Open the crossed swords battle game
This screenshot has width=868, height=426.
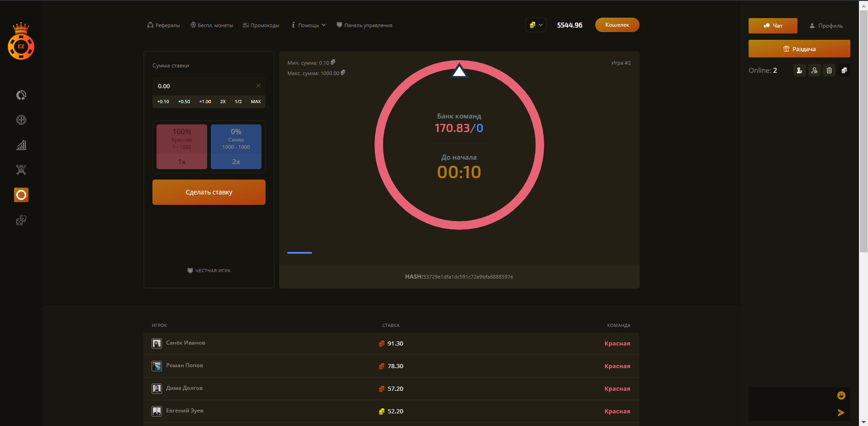click(21, 170)
